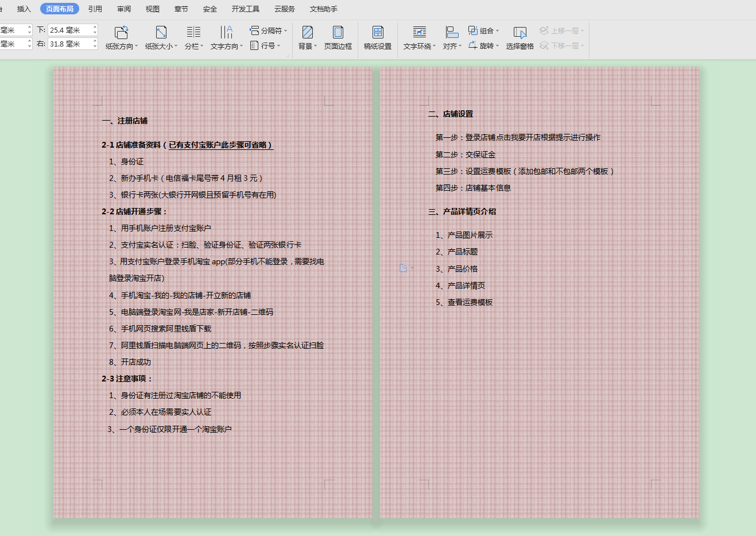
Task: Click heading 三、产品详情页介绍
Action: tap(462, 211)
